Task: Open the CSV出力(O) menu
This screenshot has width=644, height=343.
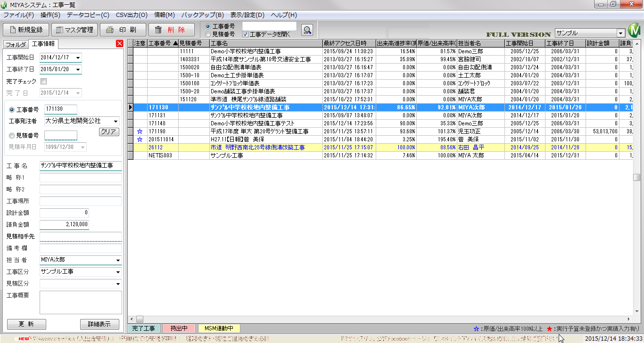Action: pyautogui.click(x=132, y=15)
